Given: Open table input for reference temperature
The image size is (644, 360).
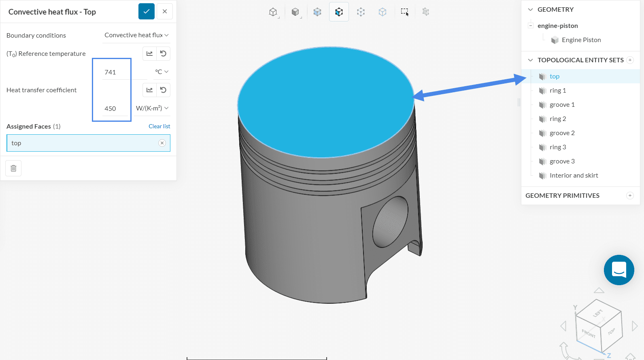Looking at the screenshot, I should pos(149,53).
